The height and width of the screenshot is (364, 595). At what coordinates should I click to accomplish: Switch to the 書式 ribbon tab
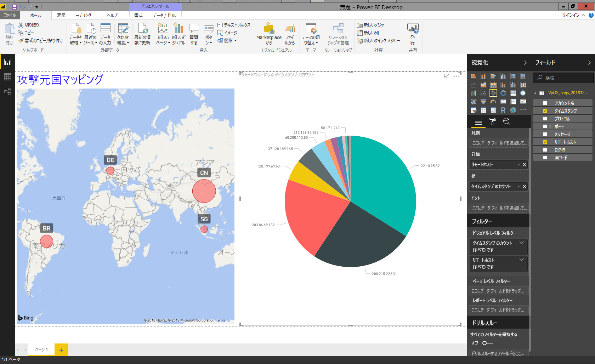138,16
